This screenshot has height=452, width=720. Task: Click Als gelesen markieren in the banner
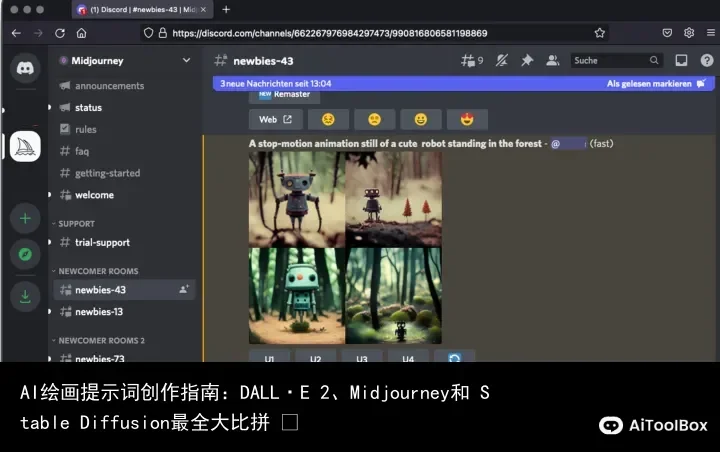pyautogui.click(x=656, y=84)
